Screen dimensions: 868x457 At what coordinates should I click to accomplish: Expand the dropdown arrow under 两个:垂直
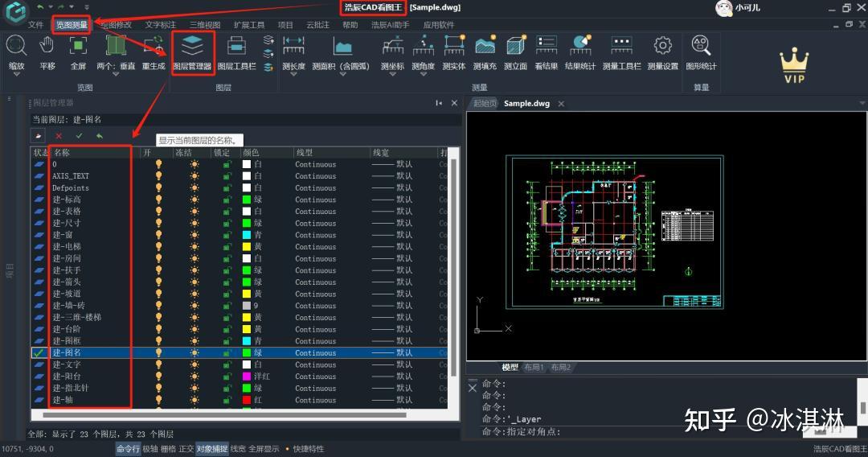(x=116, y=74)
